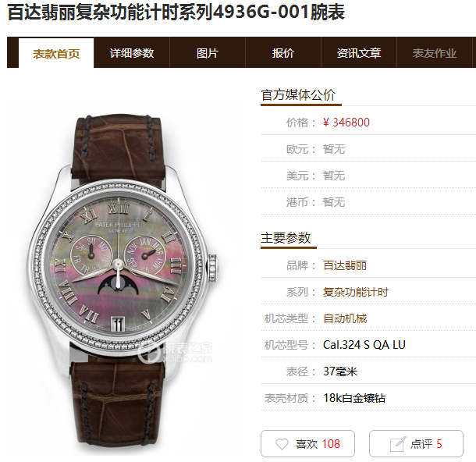Viewport: 476px width, 462px height.
Task: Click the 自动机械 movement type link
Action: [345, 318]
